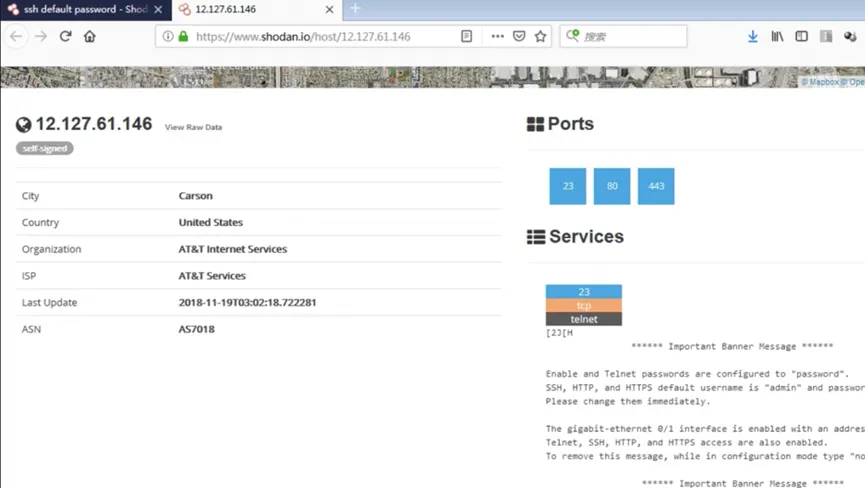Viewport: 865px width, 488px height.
Task: Click the Telnet, SSH, HTTP access enabled line
Action: point(686,442)
